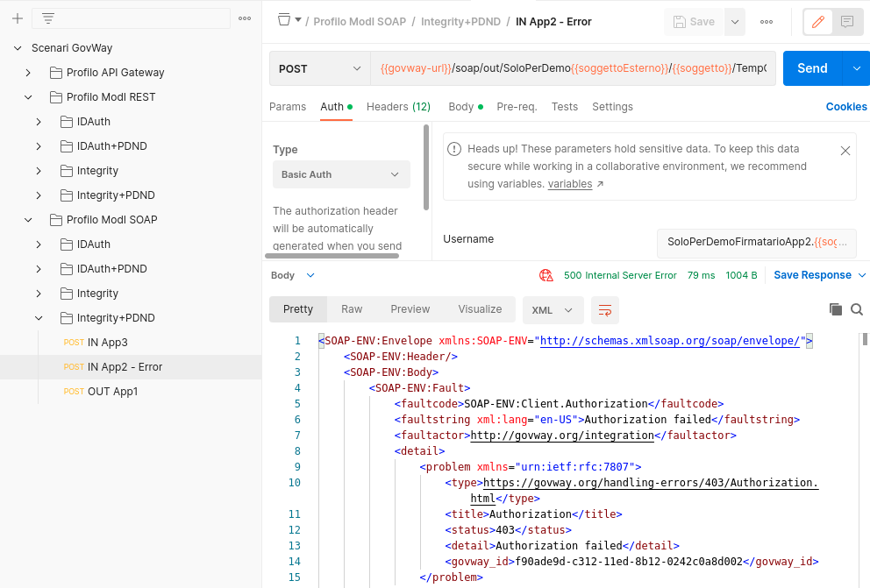Select IN App2 - Error request

pyautogui.click(x=131, y=367)
